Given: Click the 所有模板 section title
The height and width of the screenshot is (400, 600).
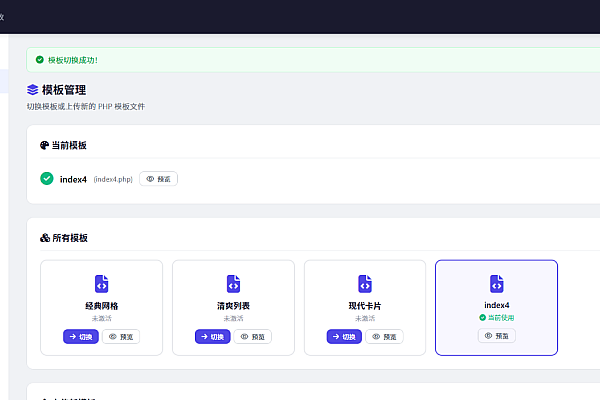Looking at the screenshot, I should [70, 238].
